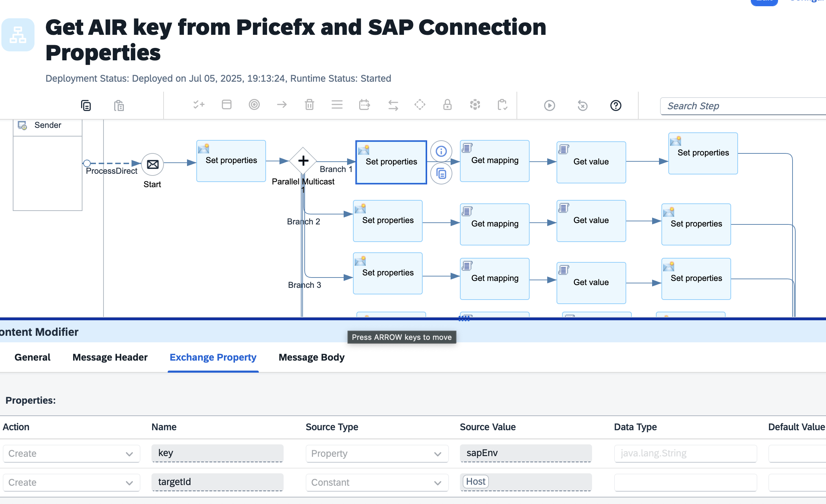Screen dimensions: 826x504
Task: Click the delete trash icon
Action: tap(309, 104)
